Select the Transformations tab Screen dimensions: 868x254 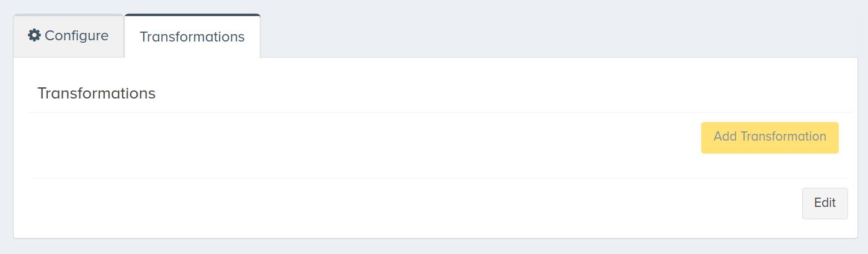click(x=192, y=36)
